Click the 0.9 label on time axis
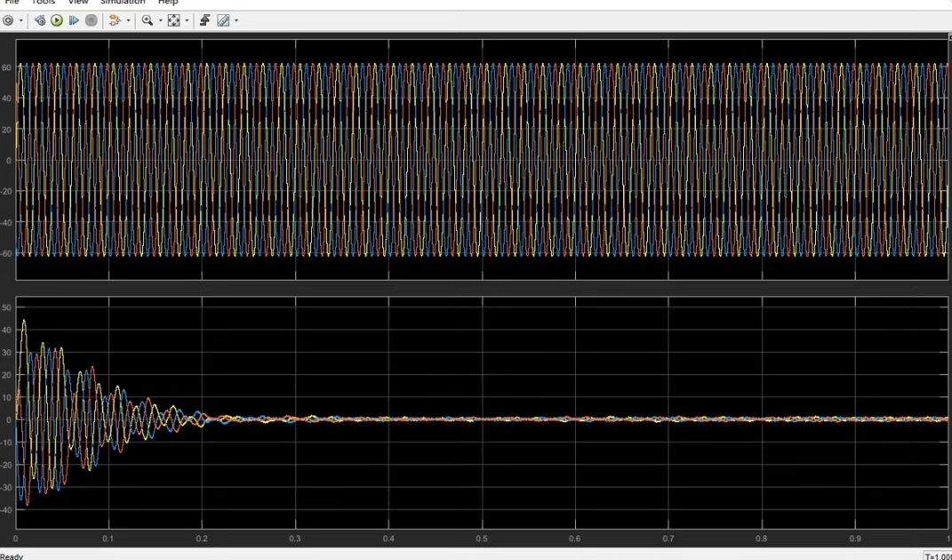The width and height of the screenshot is (952, 560). [x=855, y=538]
